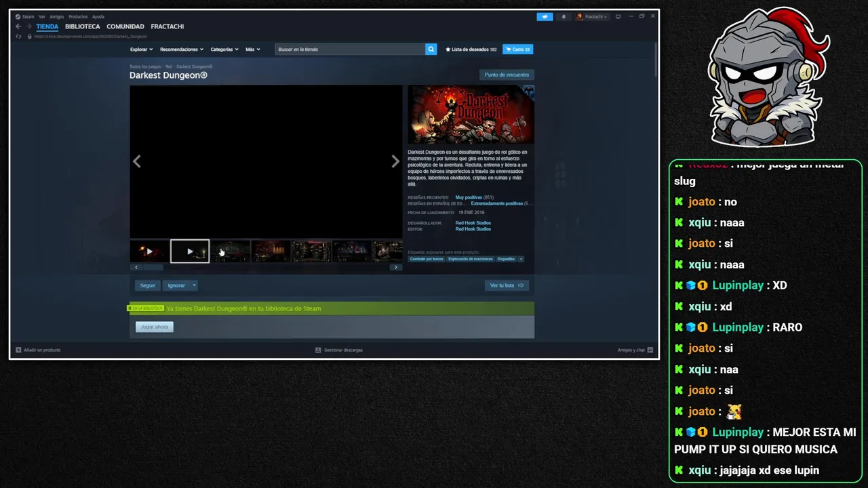Viewport: 868px width, 488px height.
Task: Open the Red Hook Studios developer link
Action: tap(473, 223)
